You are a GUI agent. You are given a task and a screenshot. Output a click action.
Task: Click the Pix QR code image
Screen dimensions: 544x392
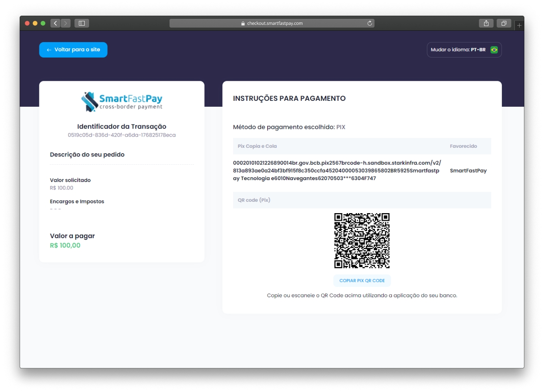tap(362, 240)
